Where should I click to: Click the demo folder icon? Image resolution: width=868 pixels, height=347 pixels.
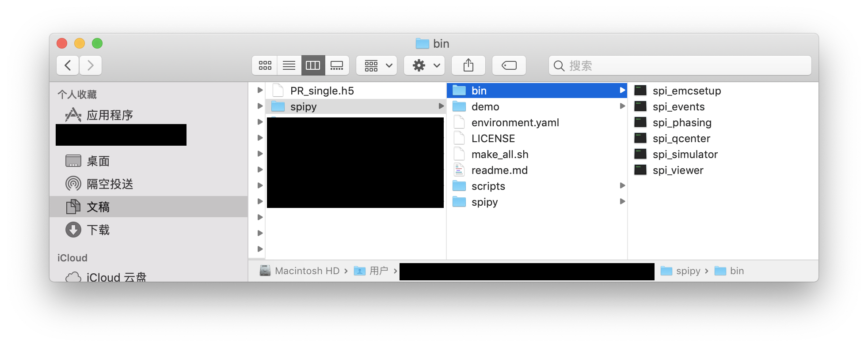pos(459,106)
